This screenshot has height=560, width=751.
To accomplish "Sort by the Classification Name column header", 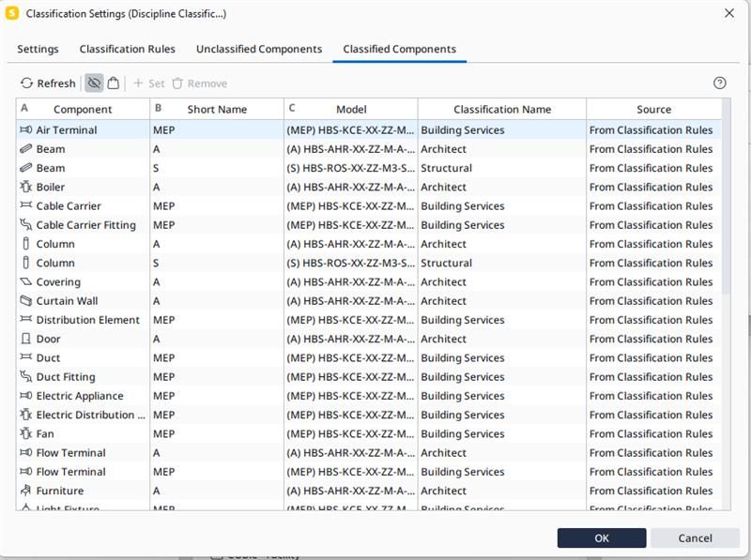I will tap(502, 109).
